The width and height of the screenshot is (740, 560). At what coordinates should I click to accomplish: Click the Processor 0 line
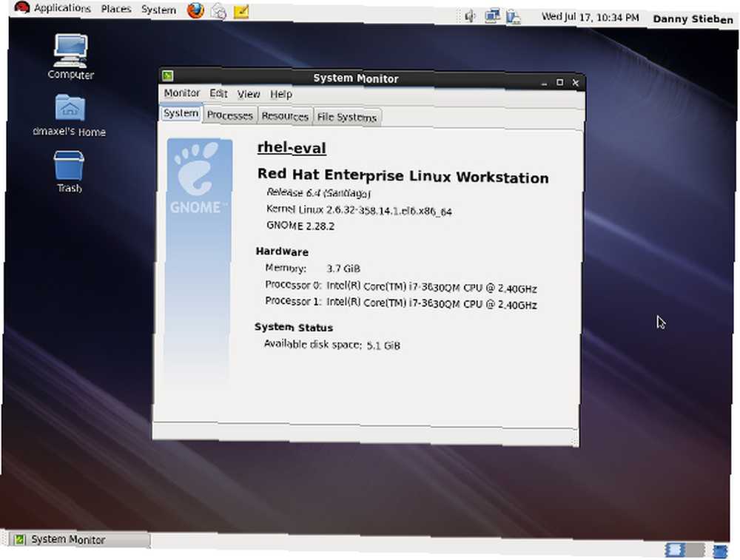[x=400, y=286]
